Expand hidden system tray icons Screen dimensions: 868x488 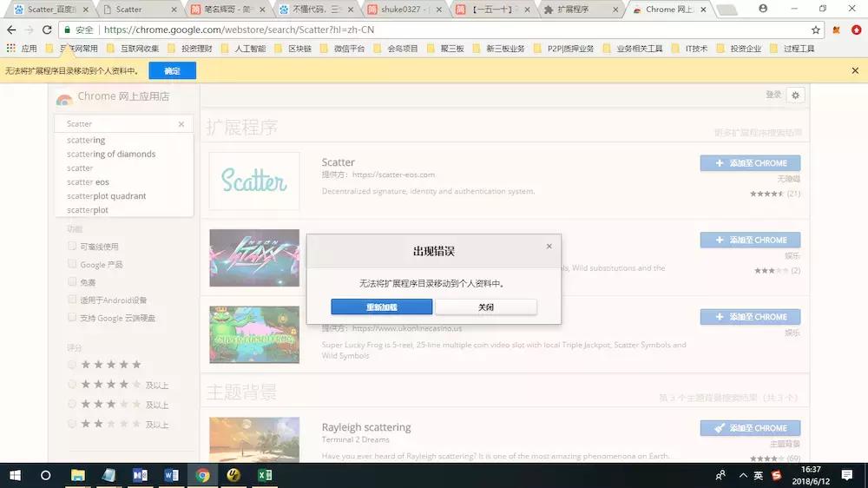(743, 475)
